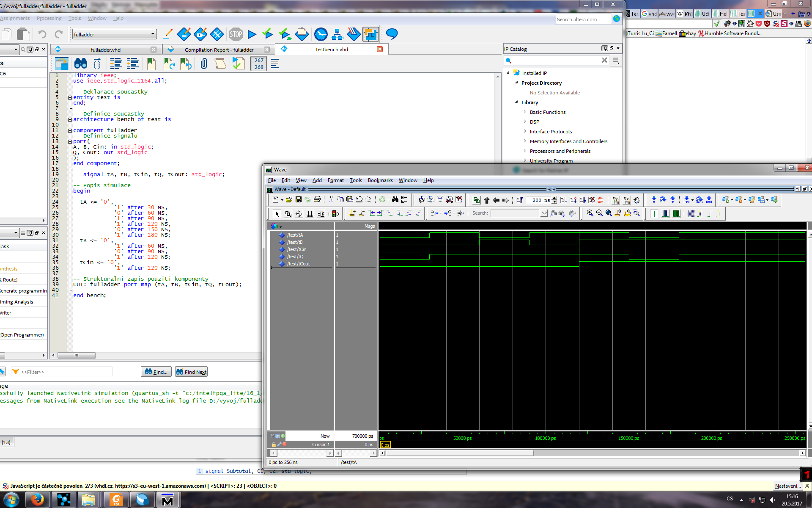Toggle the IP Catalog pin button
Image resolution: width=812 pixels, height=508 pixels.
605,49
